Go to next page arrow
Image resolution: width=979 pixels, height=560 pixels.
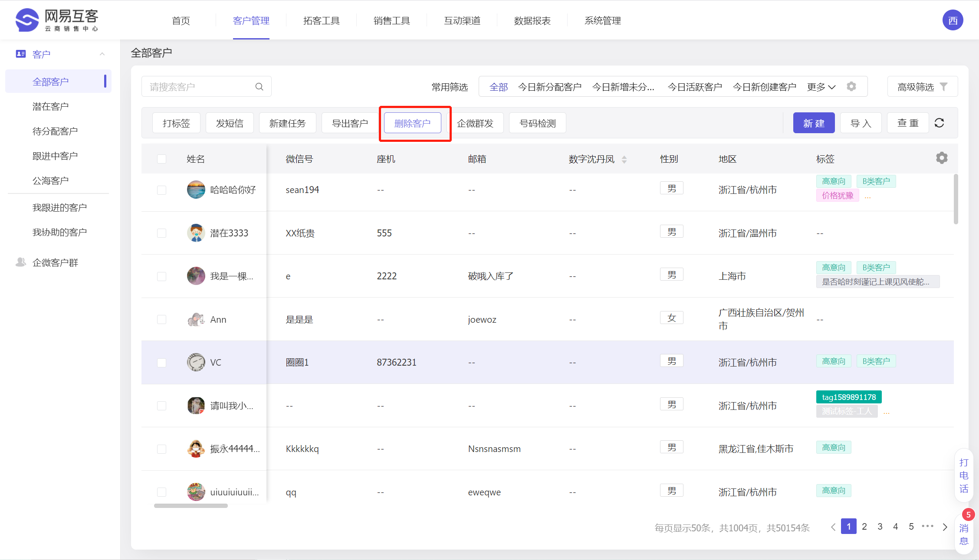(945, 527)
